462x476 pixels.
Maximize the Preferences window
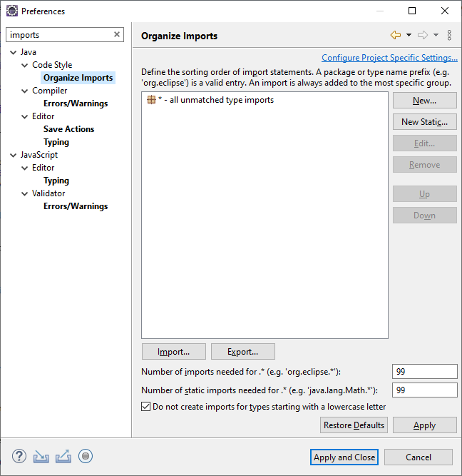point(412,11)
